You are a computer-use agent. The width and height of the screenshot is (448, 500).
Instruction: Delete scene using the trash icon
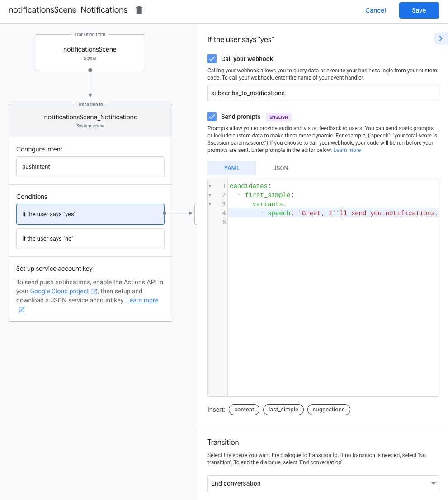(x=139, y=10)
